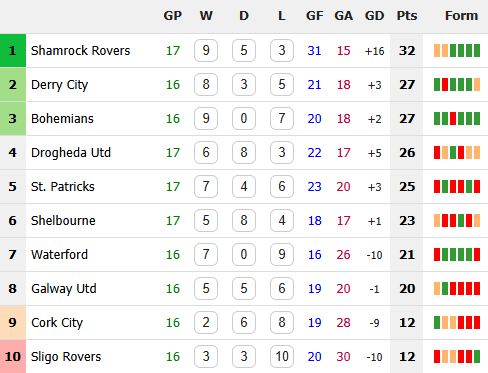Click the orange position 9 badge
The image size is (488, 373).
click(x=13, y=323)
